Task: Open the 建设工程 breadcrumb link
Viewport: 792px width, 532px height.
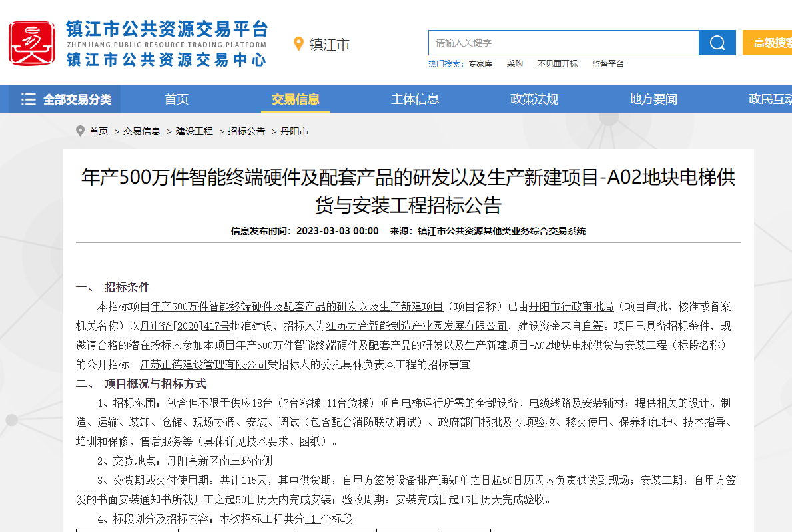Action: 194,131
